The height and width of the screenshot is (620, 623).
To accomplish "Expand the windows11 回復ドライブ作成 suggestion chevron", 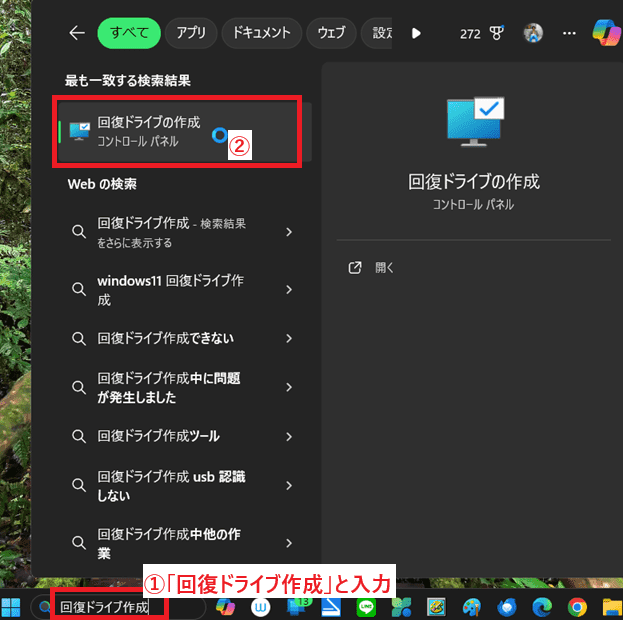I will click(x=289, y=290).
